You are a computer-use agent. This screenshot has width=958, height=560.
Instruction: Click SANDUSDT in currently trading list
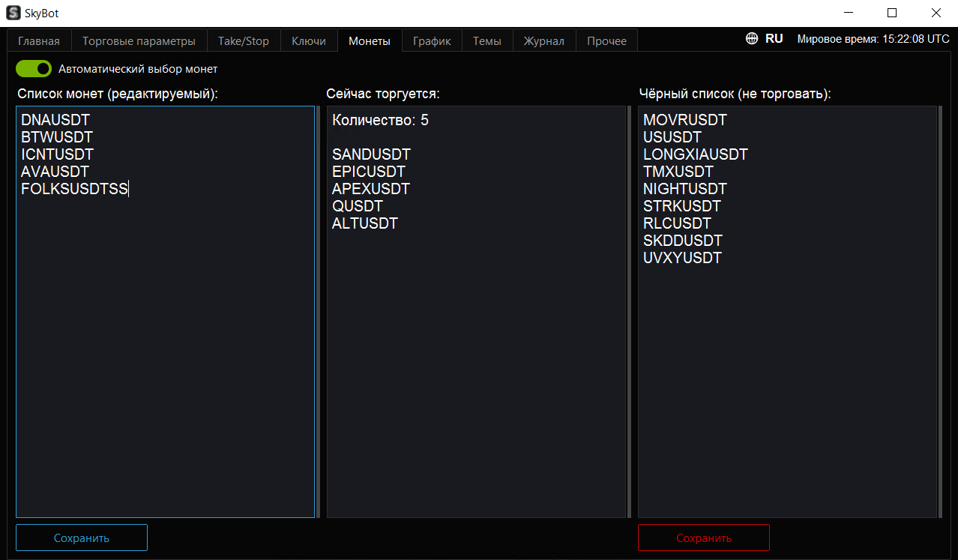click(x=371, y=154)
